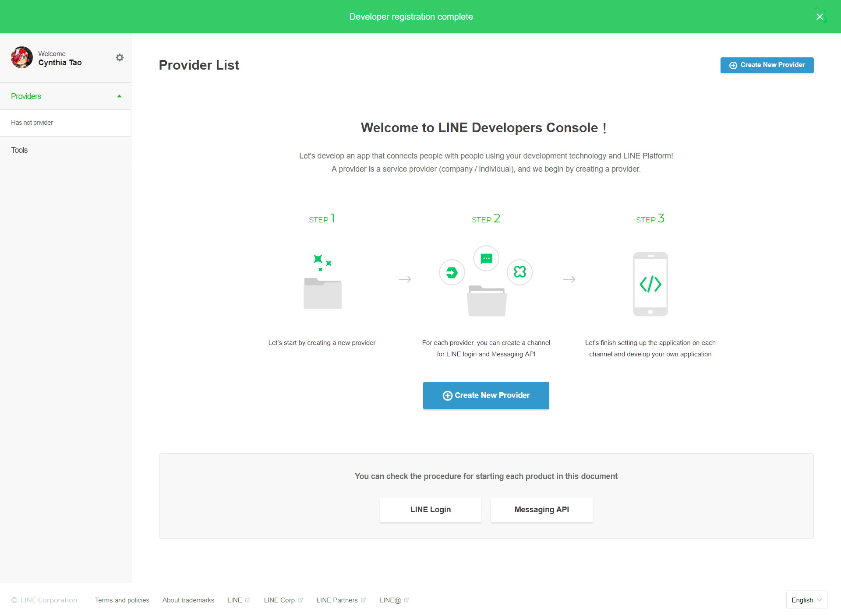
Task: Open the LINE Corp external link
Action: click(x=283, y=600)
